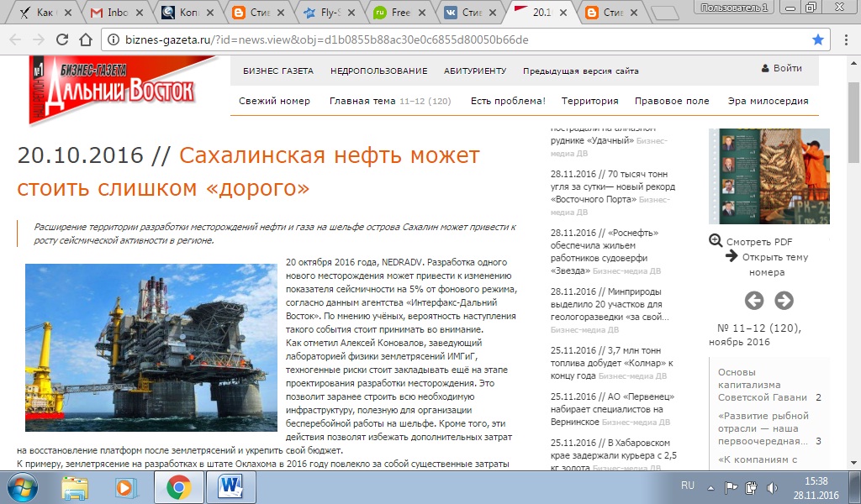Click the volume icon in system tray
Screen dimensions: 861x504
(772, 487)
